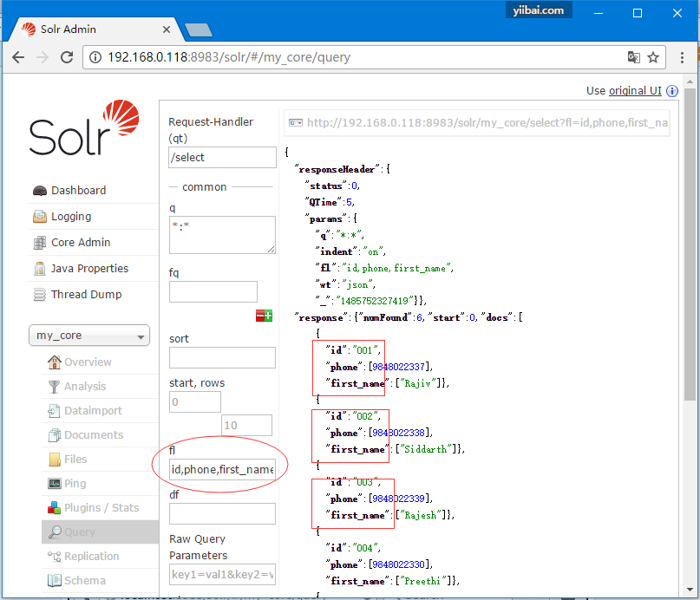
Task: Bookmark this page with the star icon
Action: (x=653, y=57)
